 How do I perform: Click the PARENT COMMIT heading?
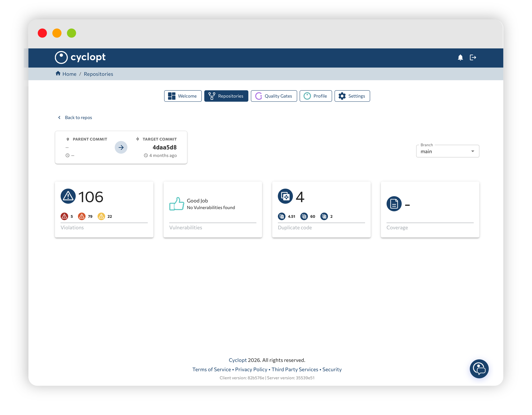point(90,139)
